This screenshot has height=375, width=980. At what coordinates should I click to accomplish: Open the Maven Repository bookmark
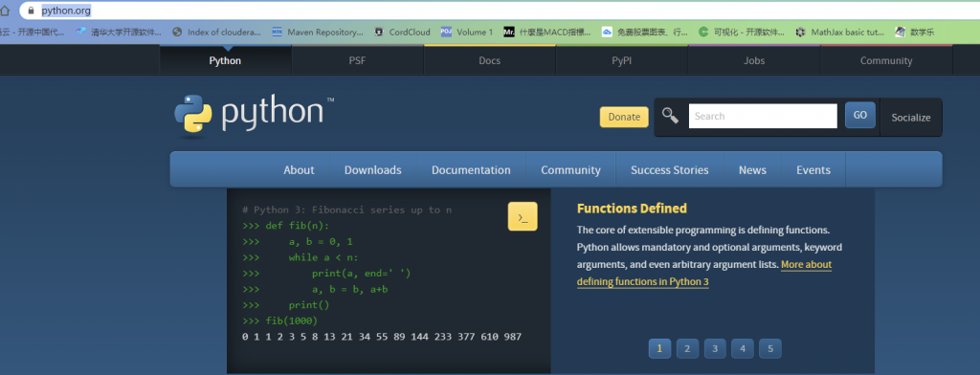click(318, 32)
